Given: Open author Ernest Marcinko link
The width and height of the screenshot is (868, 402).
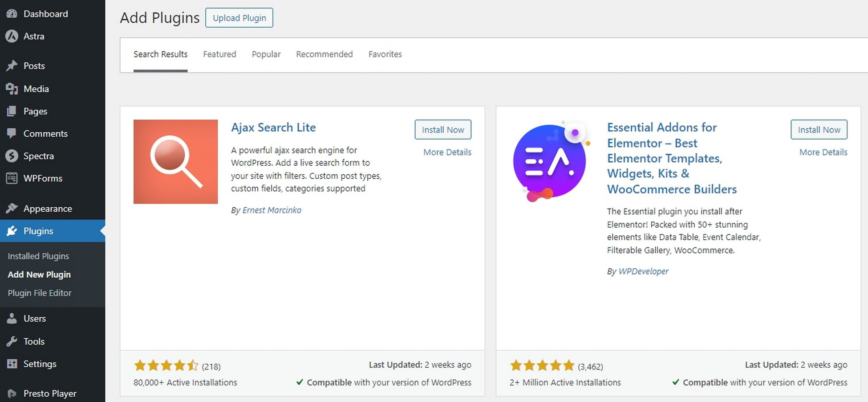Looking at the screenshot, I should (272, 210).
